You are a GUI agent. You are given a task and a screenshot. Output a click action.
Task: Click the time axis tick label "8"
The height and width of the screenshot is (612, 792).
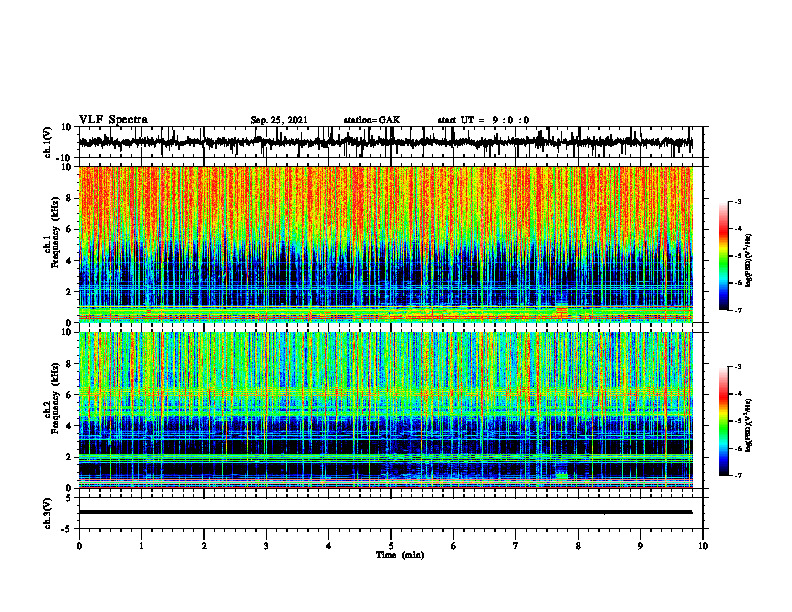point(578,546)
